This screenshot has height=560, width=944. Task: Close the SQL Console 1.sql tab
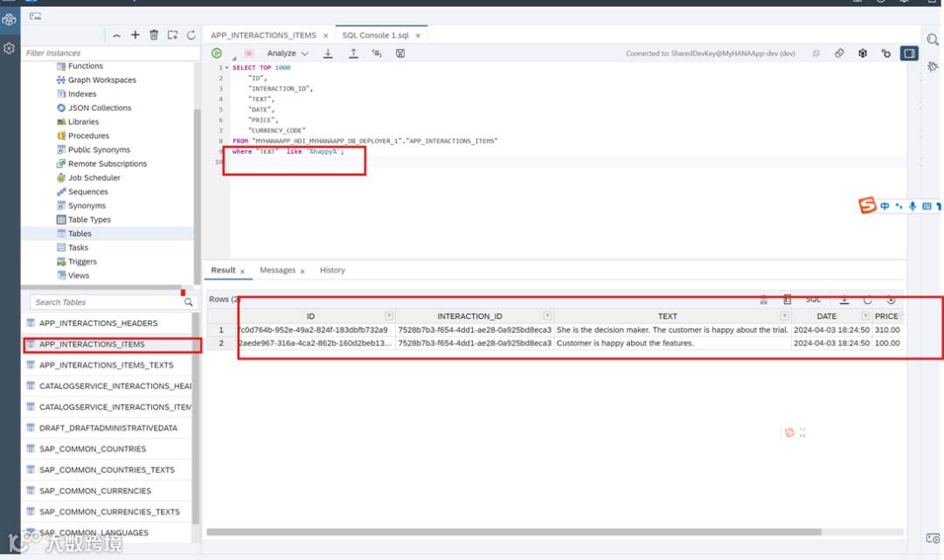click(x=418, y=36)
